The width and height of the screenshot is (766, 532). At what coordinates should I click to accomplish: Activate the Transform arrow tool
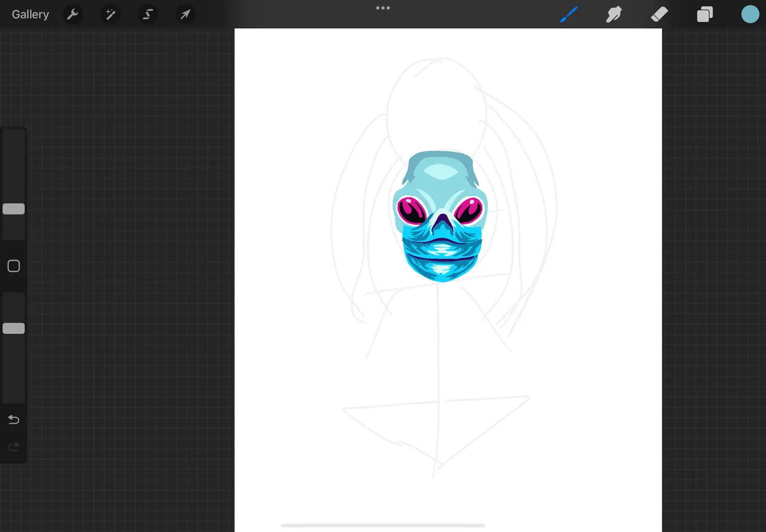click(186, 14)
